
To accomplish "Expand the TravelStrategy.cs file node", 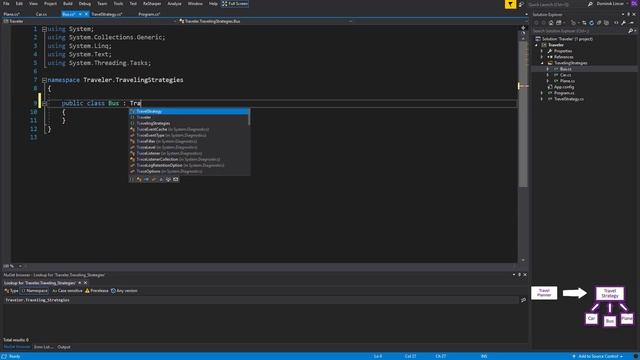I will coord(542,99).
